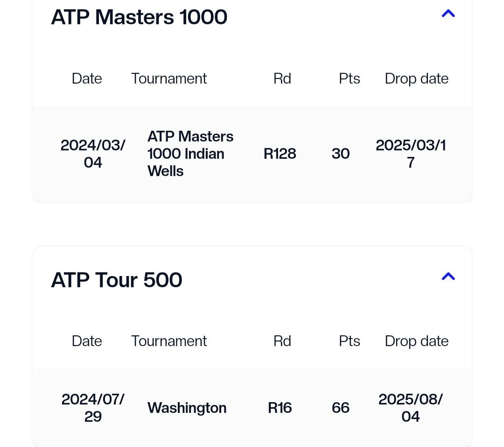The height and width of the screenshot is (447, 504).
Task: Click Date header in Masters 1000 table
Action: [x=87, y=78]
